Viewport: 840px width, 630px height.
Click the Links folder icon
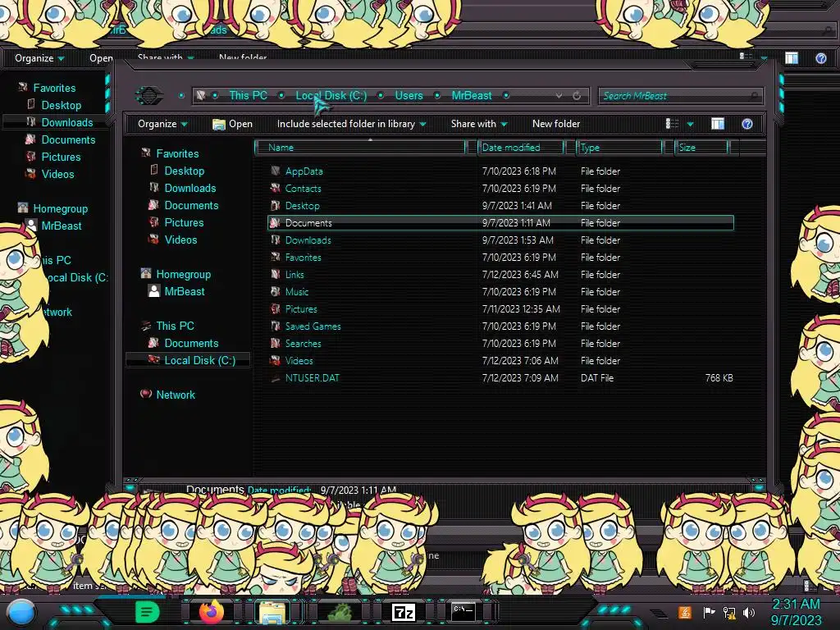point(276,274)
